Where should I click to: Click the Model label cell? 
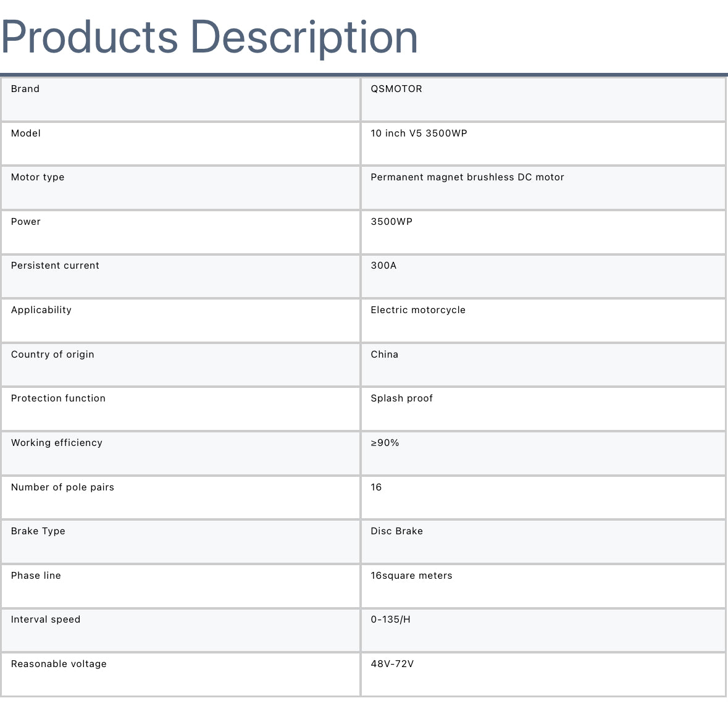(26, 133)
